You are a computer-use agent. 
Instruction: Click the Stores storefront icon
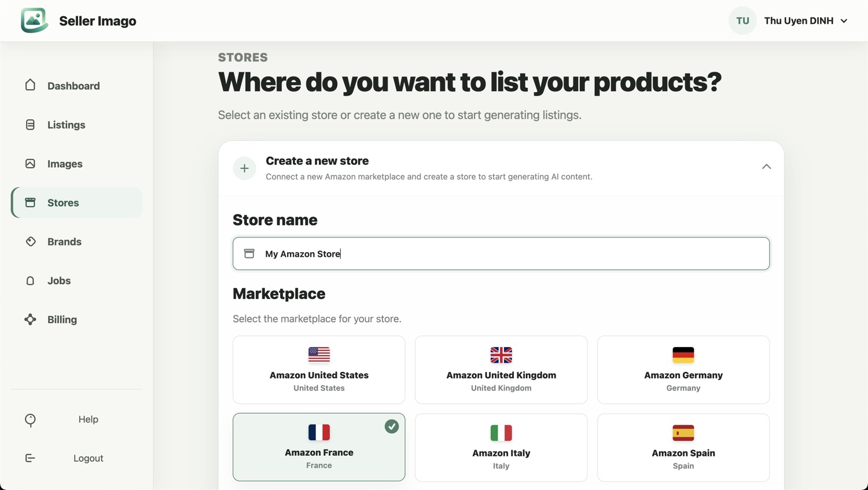(30, 202)
